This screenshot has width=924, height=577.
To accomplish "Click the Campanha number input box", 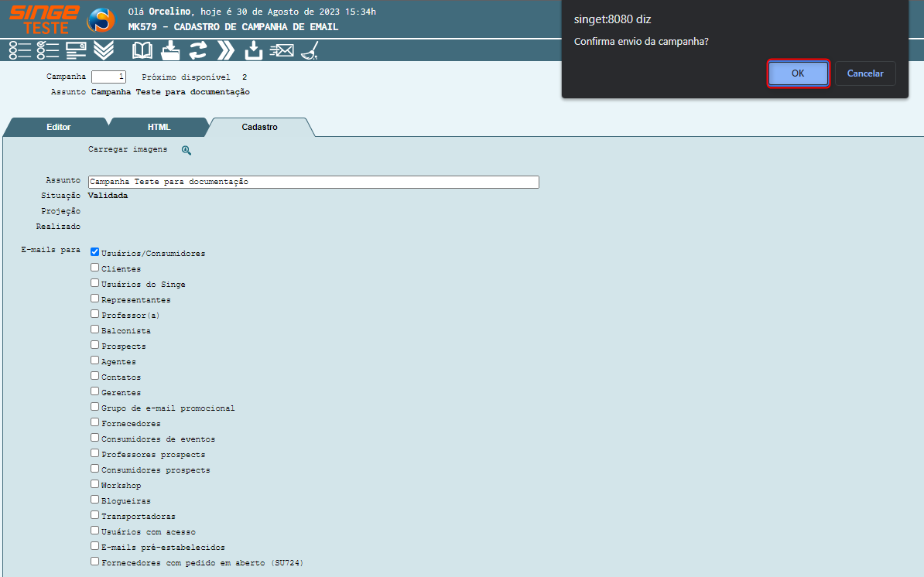I will coord(108,77).
